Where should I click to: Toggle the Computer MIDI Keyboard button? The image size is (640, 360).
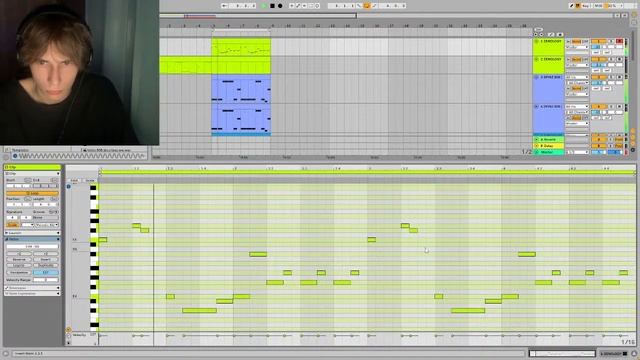(x=578, y=6)
